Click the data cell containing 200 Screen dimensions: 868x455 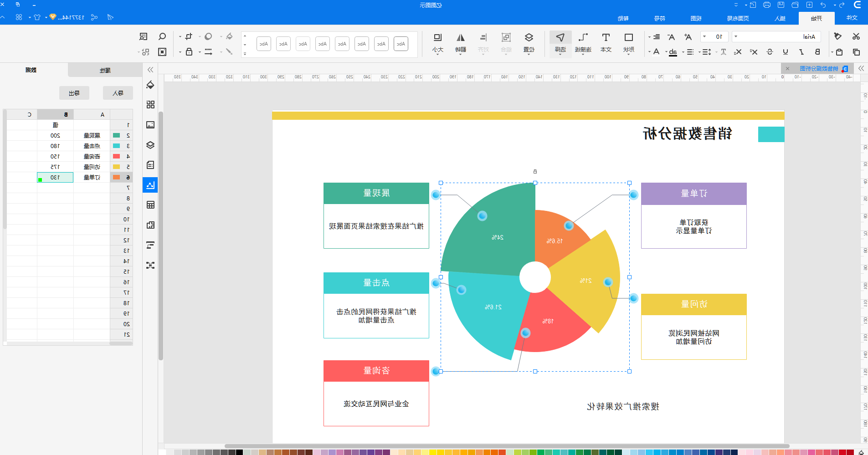pos(55,135)
